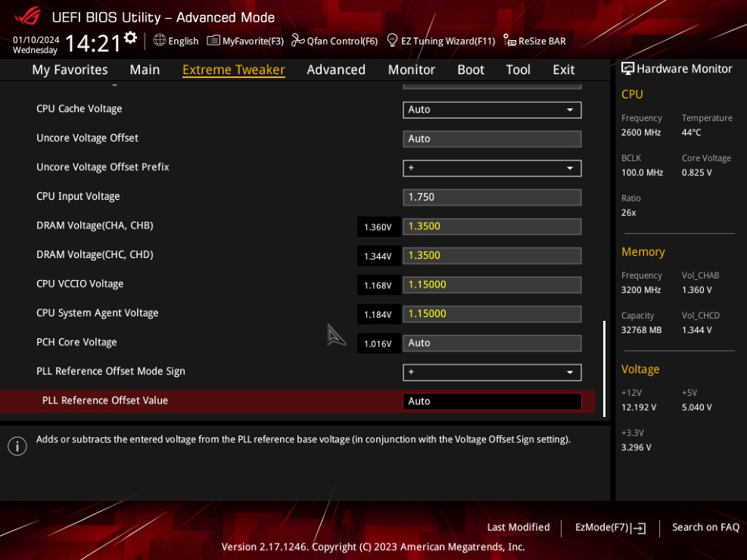The image size is (747, 560).
Task: Expand the CPU Cache Voltage dropdown
Action: [492, 110]
